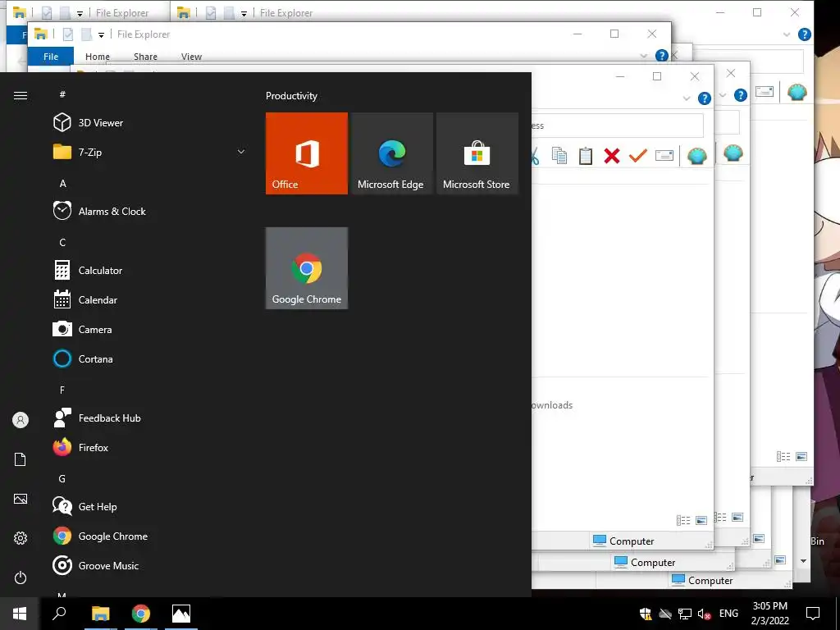Click the letter G section header

[62, 479]
